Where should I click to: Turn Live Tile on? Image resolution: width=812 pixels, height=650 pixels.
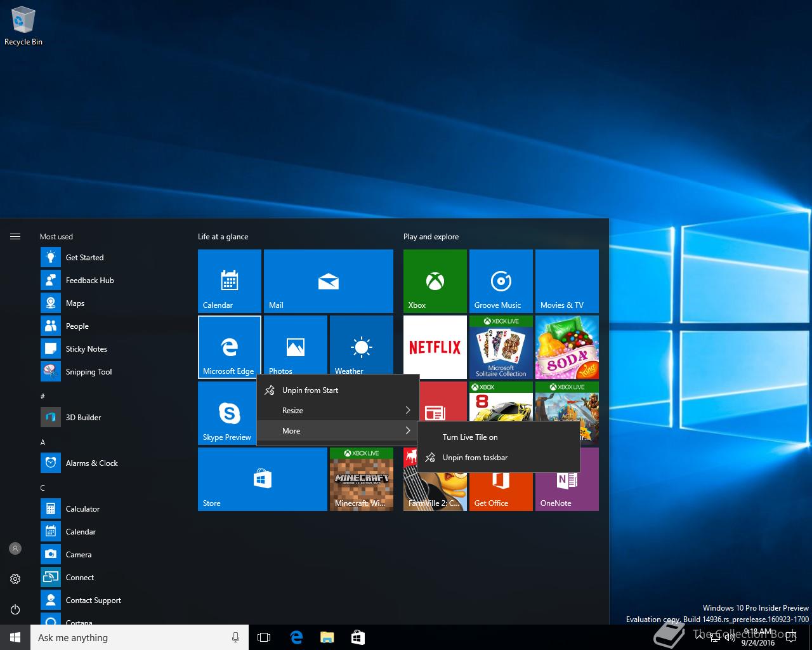[x=499, y=437]
